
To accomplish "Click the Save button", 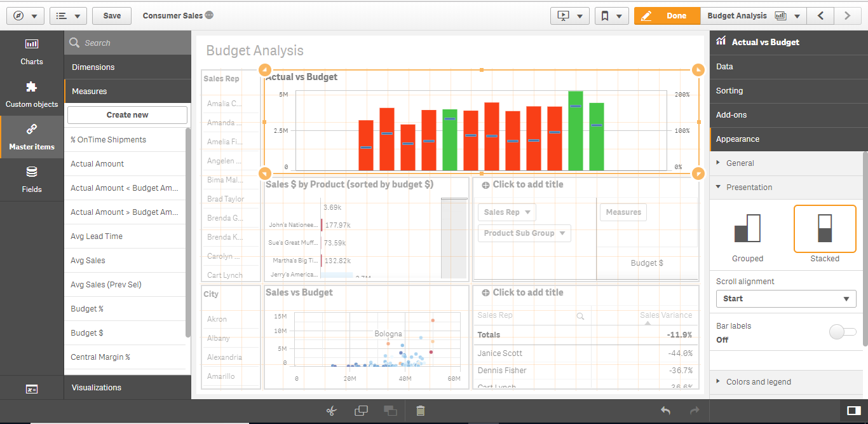I will (x=112, y=16).
